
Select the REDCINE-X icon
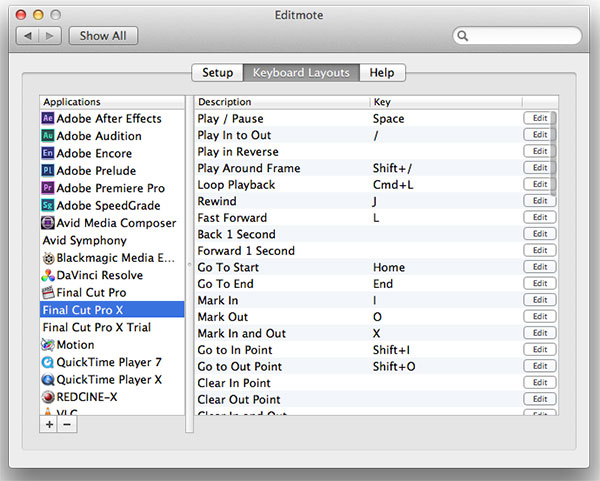(x=48, y=397)
